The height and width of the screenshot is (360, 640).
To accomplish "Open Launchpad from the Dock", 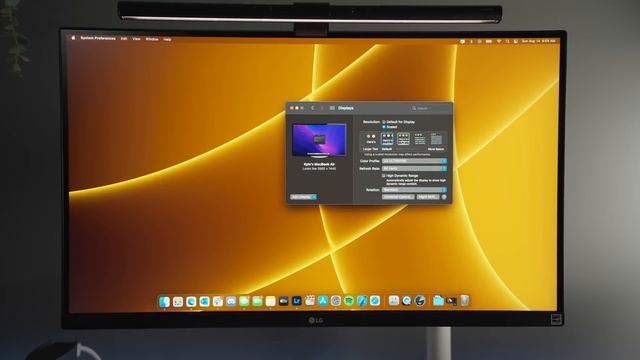I will [x=178, y=302].
